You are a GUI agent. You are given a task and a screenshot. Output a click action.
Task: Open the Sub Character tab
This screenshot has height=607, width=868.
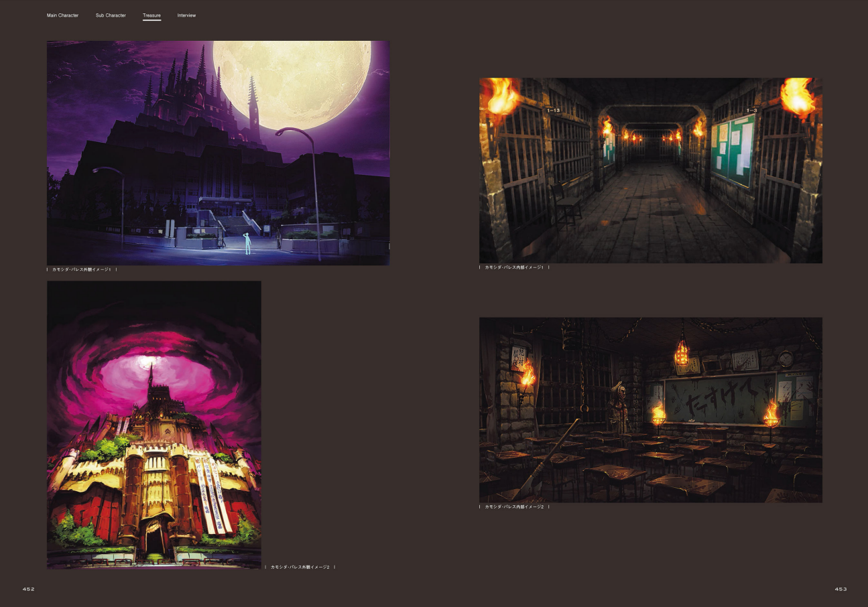pos(111,15)
